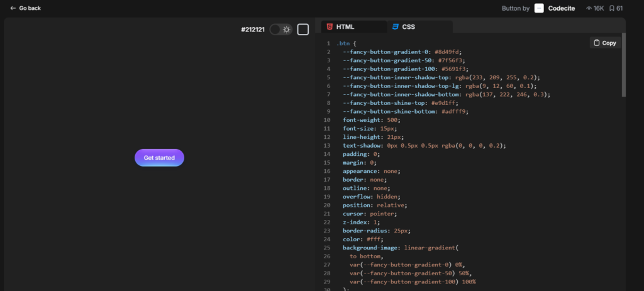Click the 16K views count

click(x=599, y=8)
